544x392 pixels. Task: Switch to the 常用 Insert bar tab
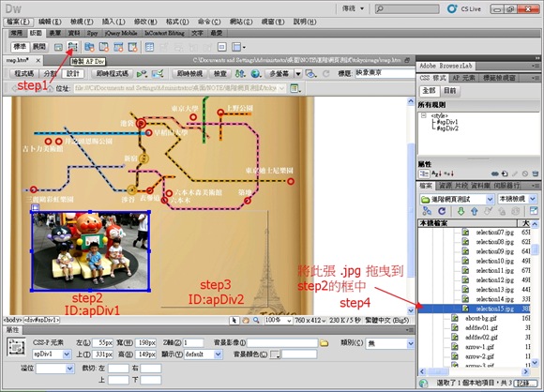(16, 33)
